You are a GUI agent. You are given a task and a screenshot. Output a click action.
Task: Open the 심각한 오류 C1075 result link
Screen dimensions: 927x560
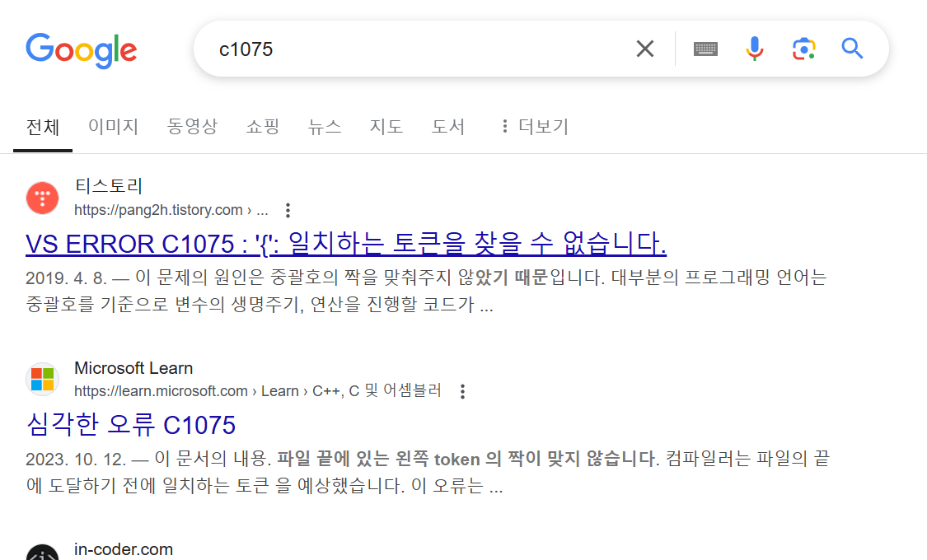click(131, 425)
